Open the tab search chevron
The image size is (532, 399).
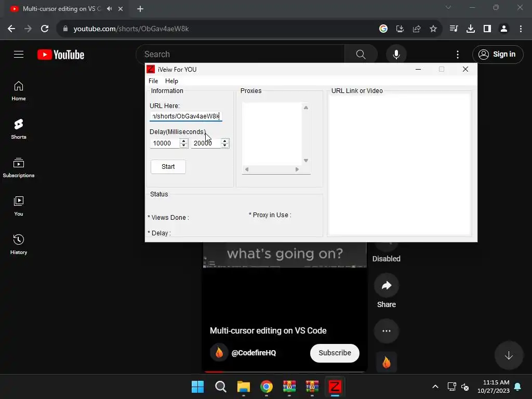pos(448,7)
